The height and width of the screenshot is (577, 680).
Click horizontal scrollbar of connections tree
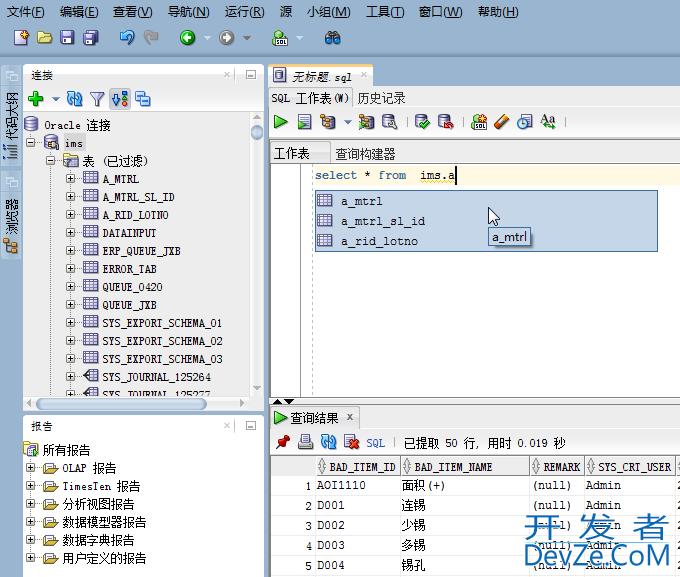pos(121,404)
